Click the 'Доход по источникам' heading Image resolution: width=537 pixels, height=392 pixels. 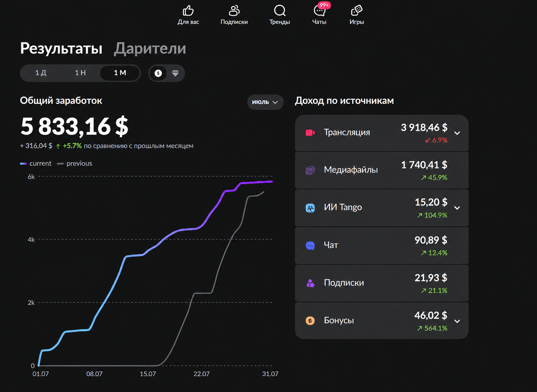[345, 101]
